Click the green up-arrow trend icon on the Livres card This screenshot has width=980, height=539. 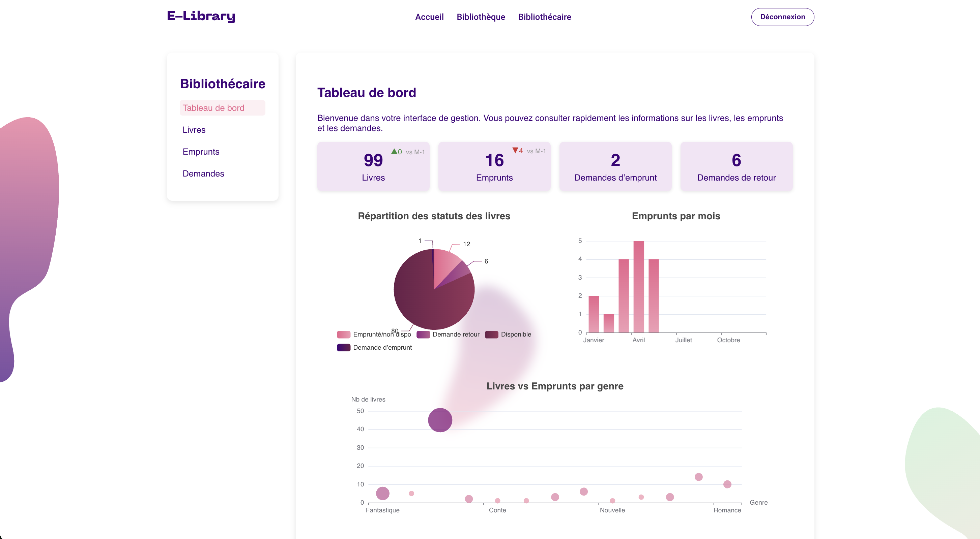(394, 151)
